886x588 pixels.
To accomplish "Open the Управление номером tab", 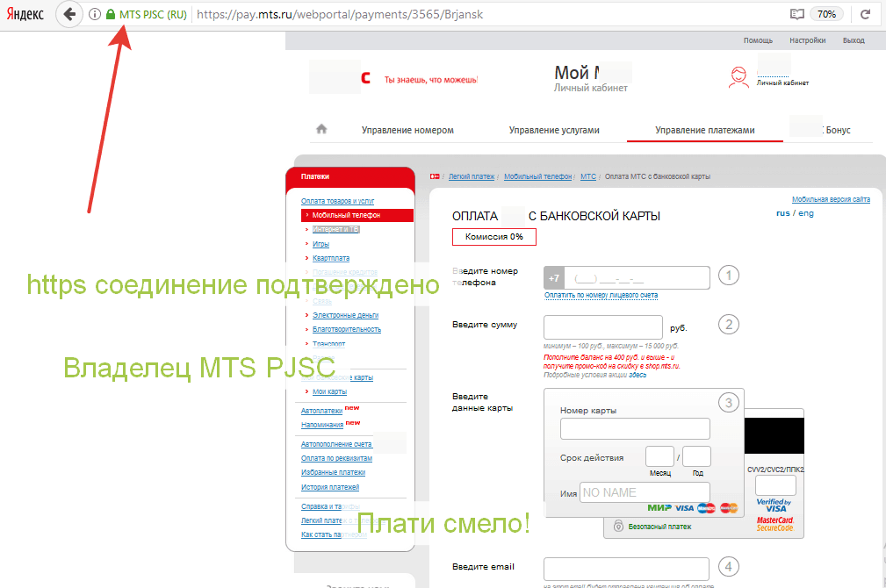I will pos(407,130).
